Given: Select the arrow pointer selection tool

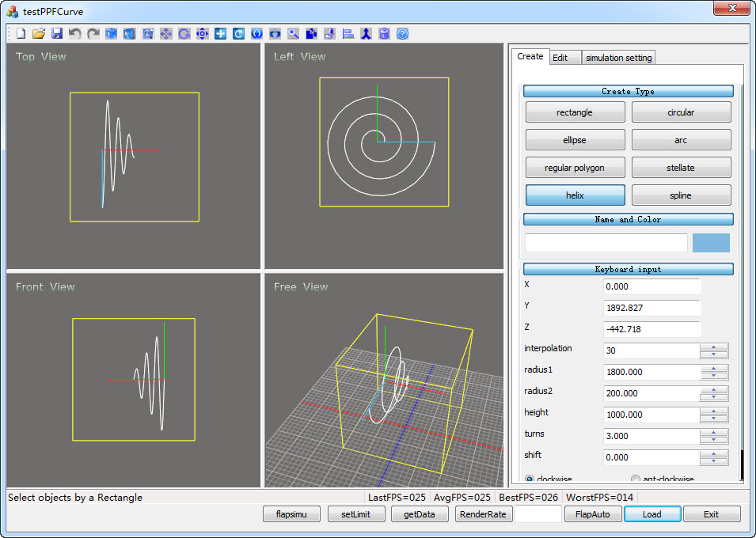Looking at the screenshot, I should coord(129,33).
